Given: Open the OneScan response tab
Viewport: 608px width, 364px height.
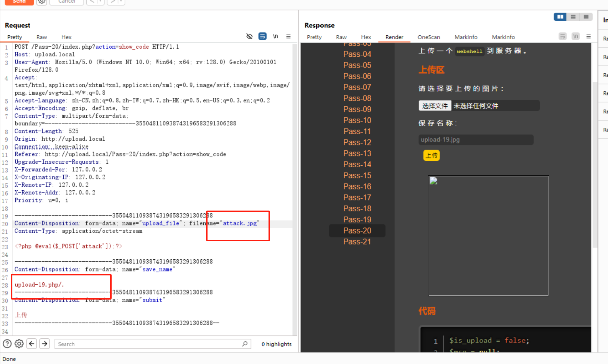Looking at the screenshot, I should 429,37.
